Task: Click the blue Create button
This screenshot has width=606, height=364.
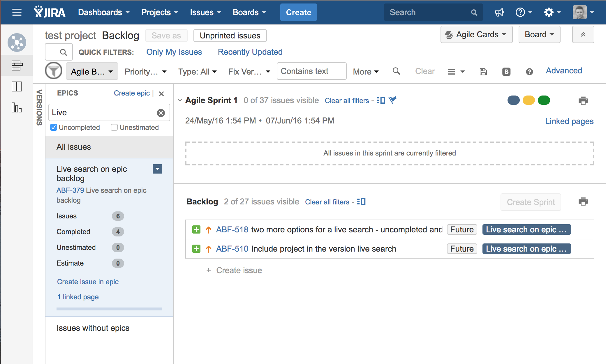Action: tap(298, 12)
